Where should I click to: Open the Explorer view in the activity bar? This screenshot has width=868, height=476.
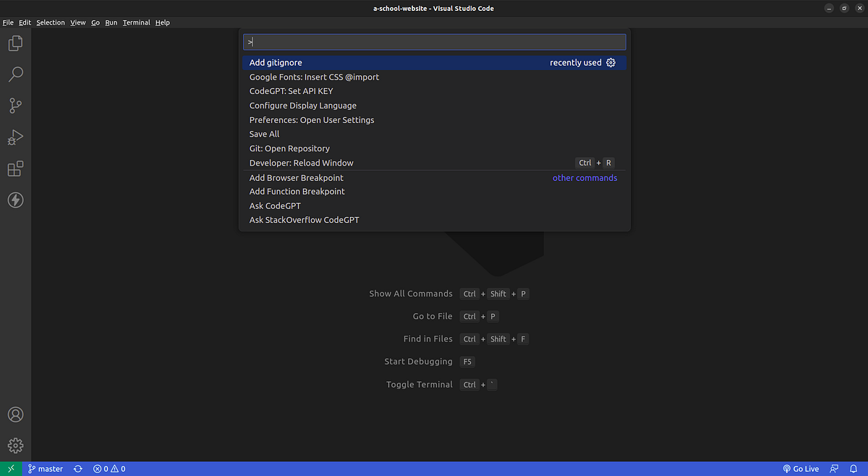point(16,43)
